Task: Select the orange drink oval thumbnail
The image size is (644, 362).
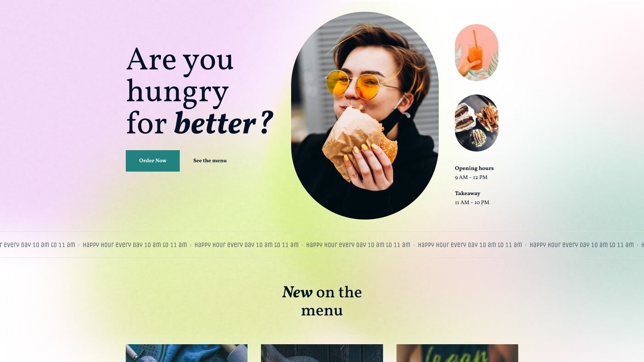Action: click(x=477, y=52)
